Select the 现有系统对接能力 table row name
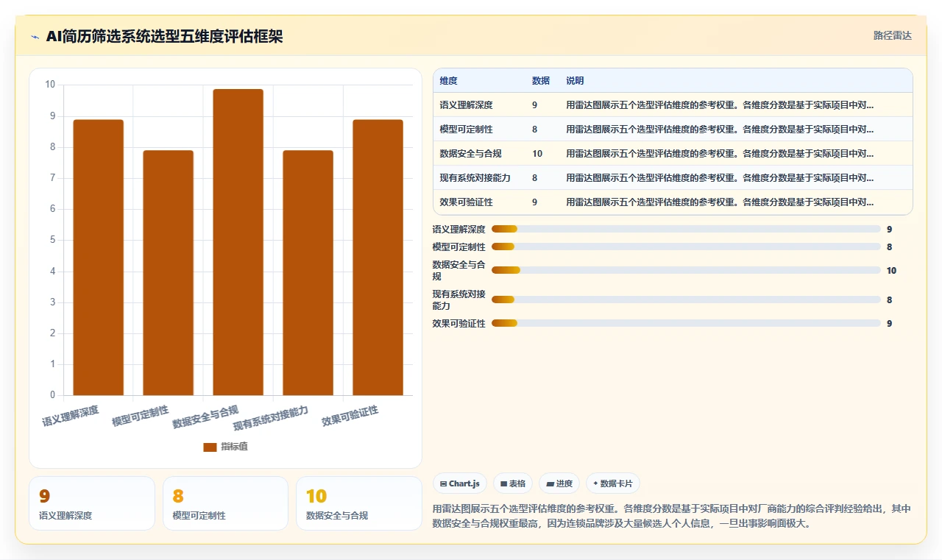942x560 pixels. (x=475, y=178)
